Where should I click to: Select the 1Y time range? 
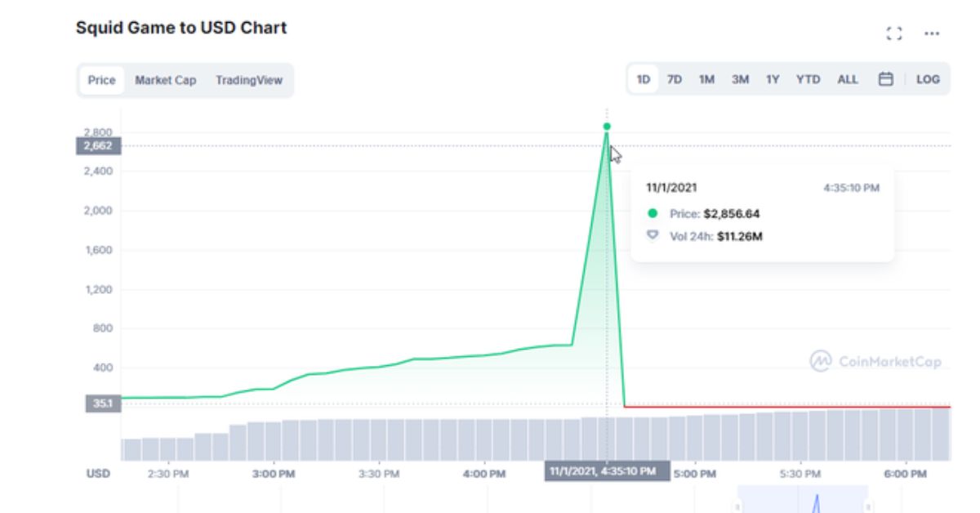(773, 79)
